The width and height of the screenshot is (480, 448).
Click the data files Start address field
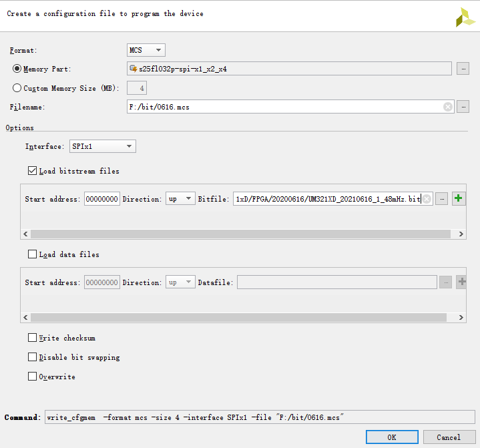pyautogui.click(x=102, y=282)
